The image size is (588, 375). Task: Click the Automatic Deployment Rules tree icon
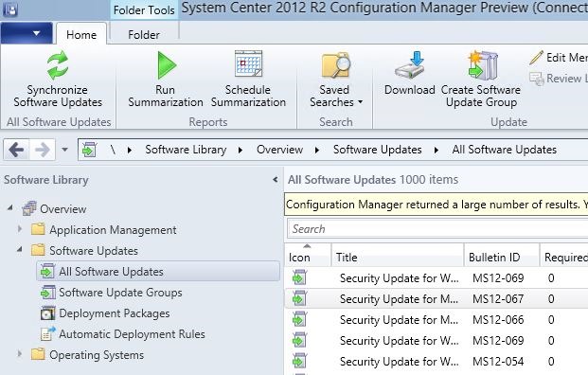point(47,333)
